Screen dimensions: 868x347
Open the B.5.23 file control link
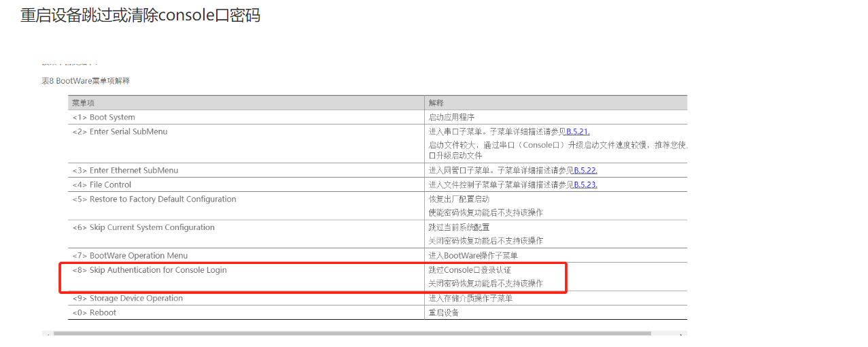[x=585, y=184]
